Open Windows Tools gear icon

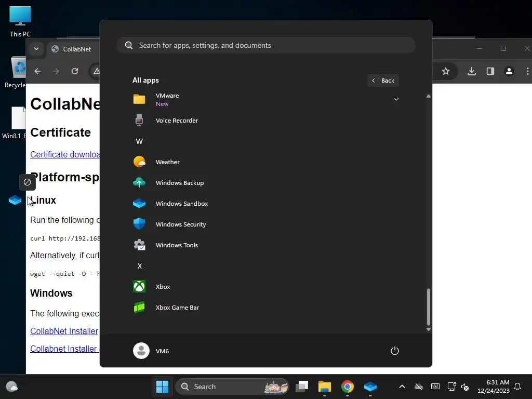pos(139,245)
